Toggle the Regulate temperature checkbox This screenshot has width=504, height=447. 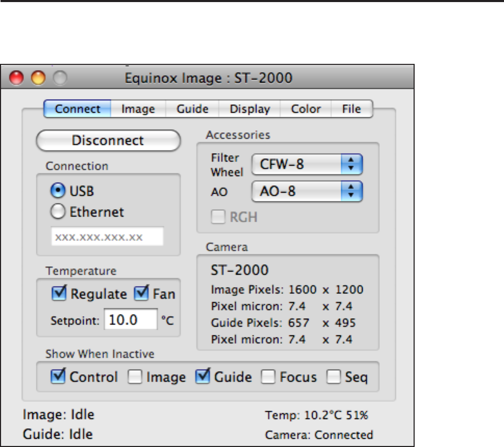tap(59, 294)
